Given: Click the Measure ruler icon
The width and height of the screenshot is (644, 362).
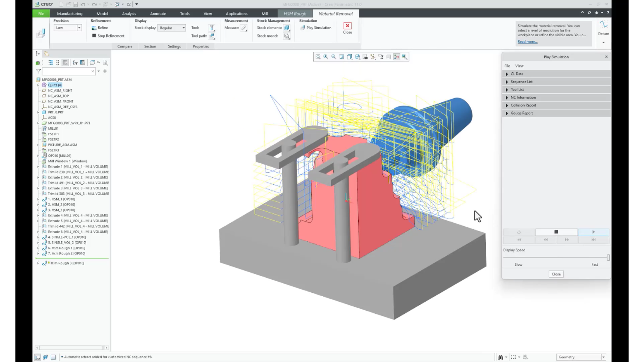Looking at the screenshot, I should click(x=244, y=28).
